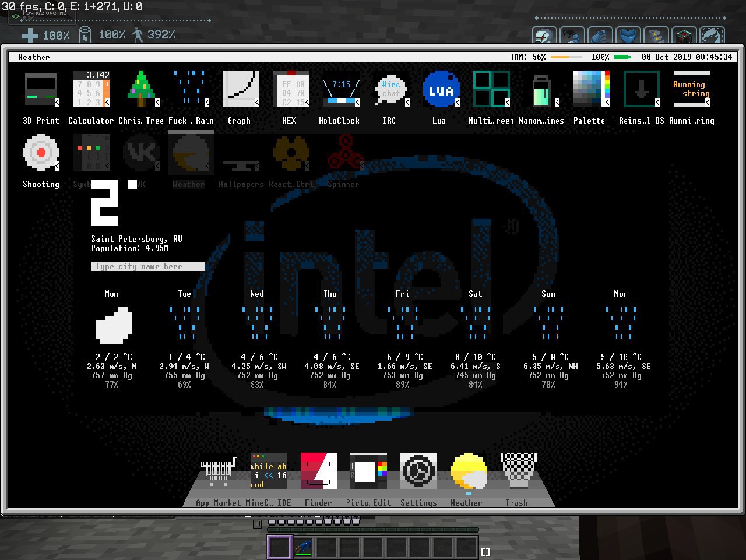The image size is (746, 560).
Task: Open the Rain app icon on desktop
Action: click(191, 89)
